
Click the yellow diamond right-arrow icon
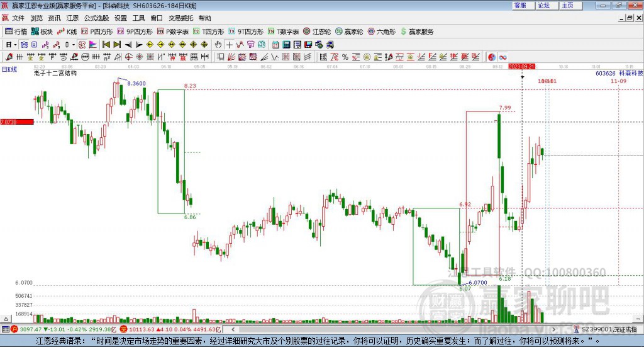pyautogui.click(x=160, y=45)
